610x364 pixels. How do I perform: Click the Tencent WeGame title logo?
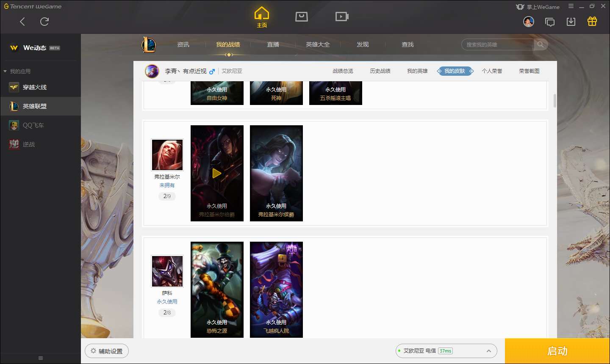(33, 6)
